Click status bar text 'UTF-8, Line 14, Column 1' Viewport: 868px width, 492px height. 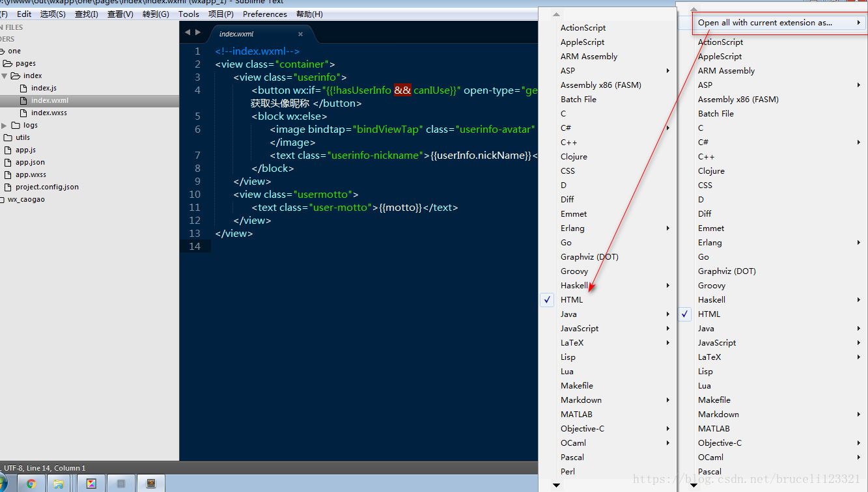click(45, 468)
